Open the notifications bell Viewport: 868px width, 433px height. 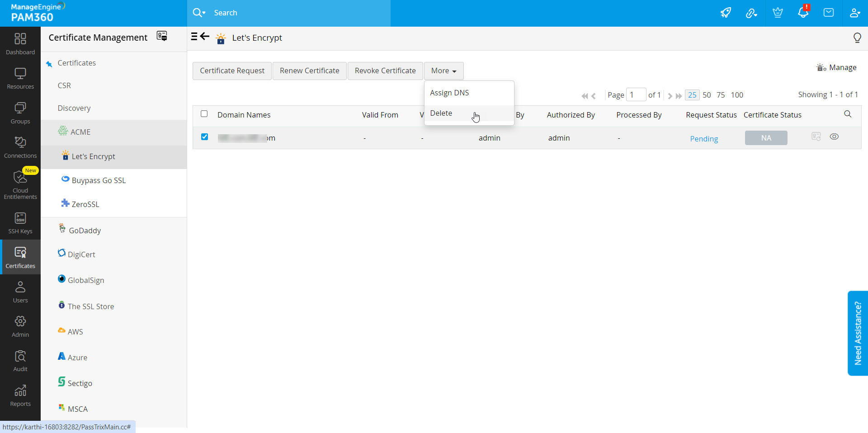803,12
